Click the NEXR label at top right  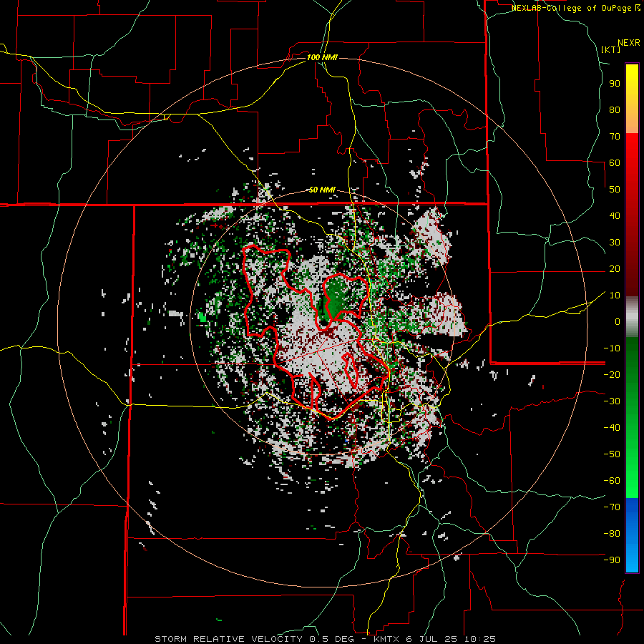(x=629, y=43)
